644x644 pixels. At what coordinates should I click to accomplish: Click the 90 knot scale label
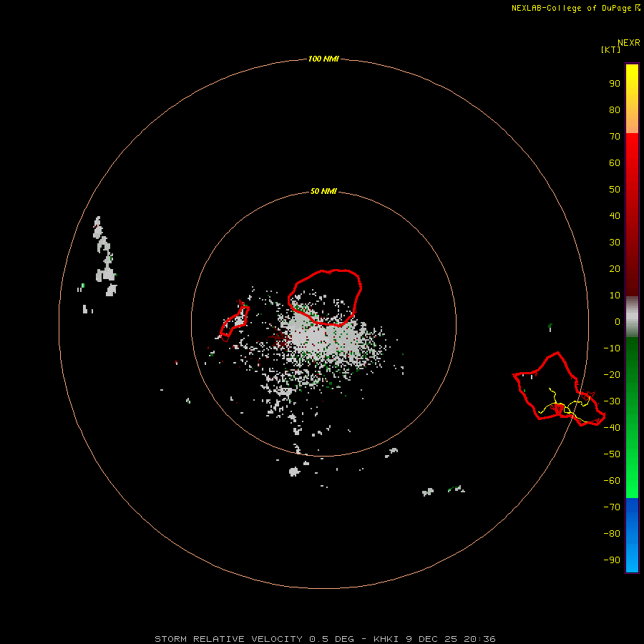615,84
